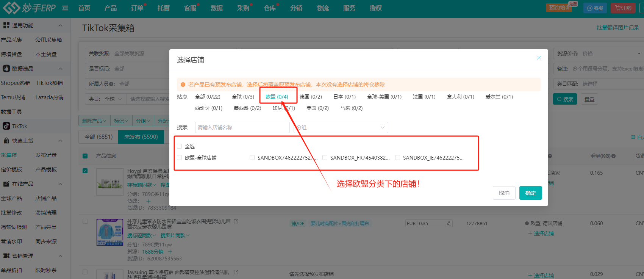
Task: Click the 预约培训 button
Action: tap(560, 8)
